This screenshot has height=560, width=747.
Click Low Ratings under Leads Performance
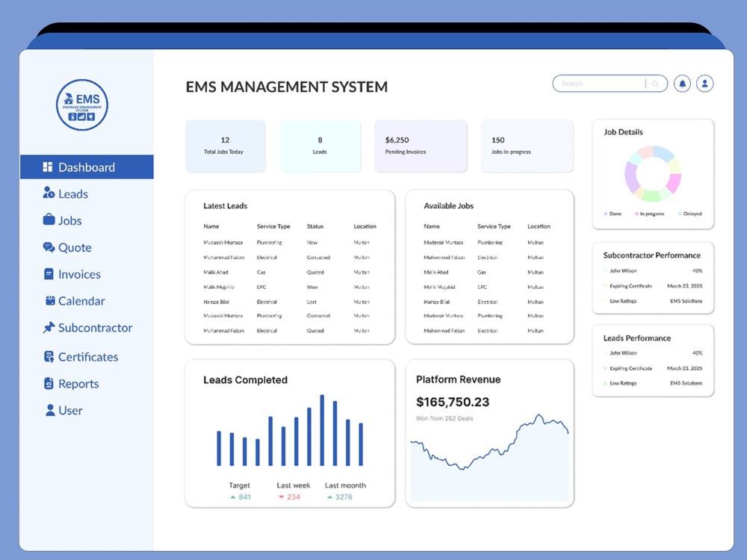623,383
